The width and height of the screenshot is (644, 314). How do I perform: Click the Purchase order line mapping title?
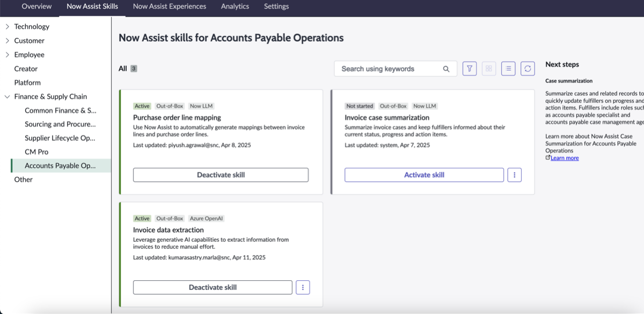tap(177, 117)
